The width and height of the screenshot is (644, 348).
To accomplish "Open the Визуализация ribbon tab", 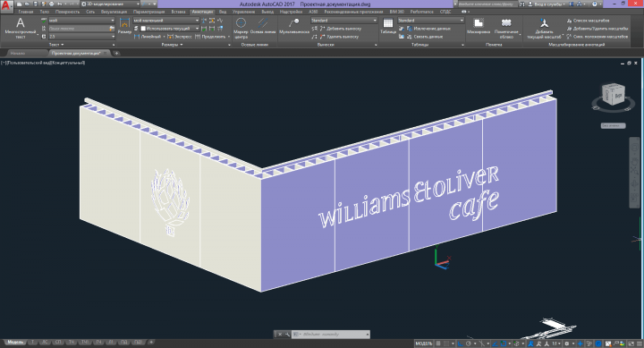I will coord(114,12).
